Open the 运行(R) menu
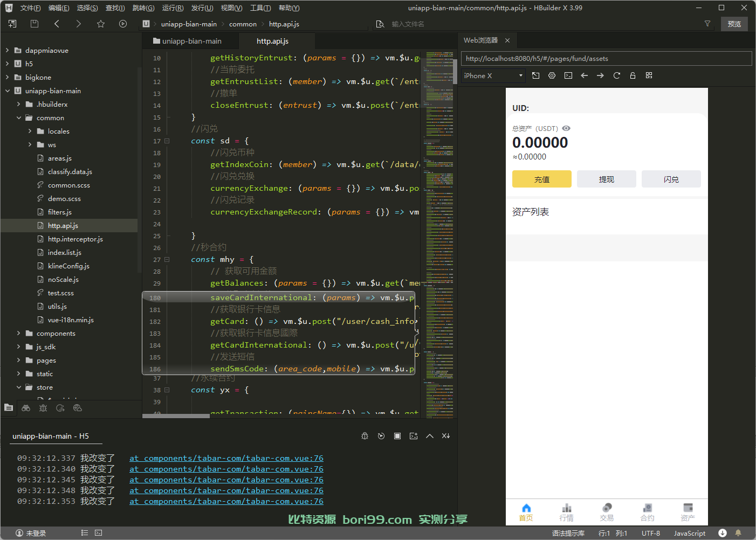 coord(173,8)
